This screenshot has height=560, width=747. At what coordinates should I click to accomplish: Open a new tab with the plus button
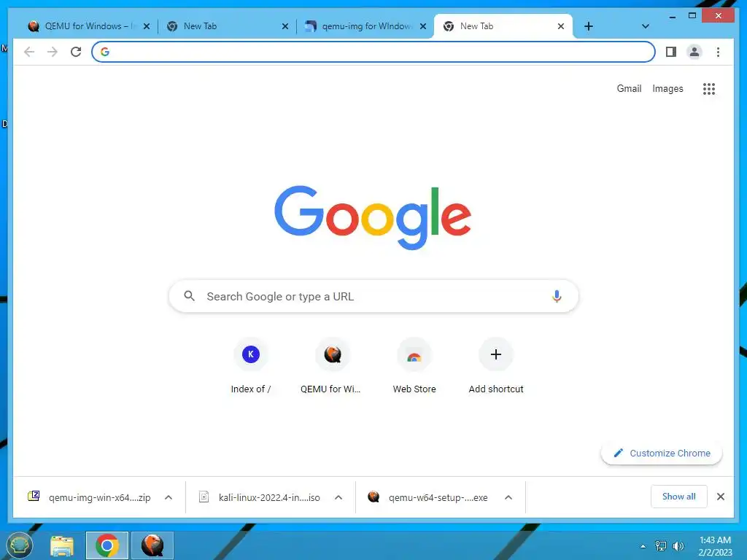(x=589, y=26)
